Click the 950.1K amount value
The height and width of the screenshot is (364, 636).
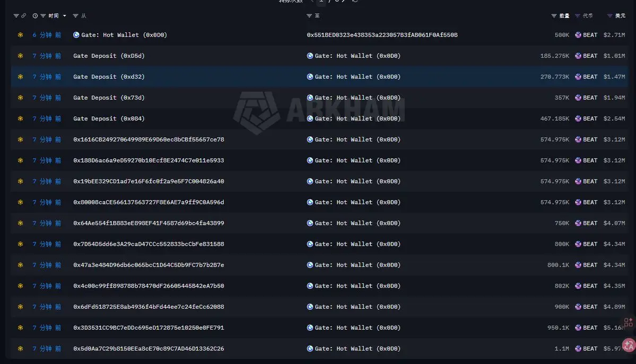558,327
